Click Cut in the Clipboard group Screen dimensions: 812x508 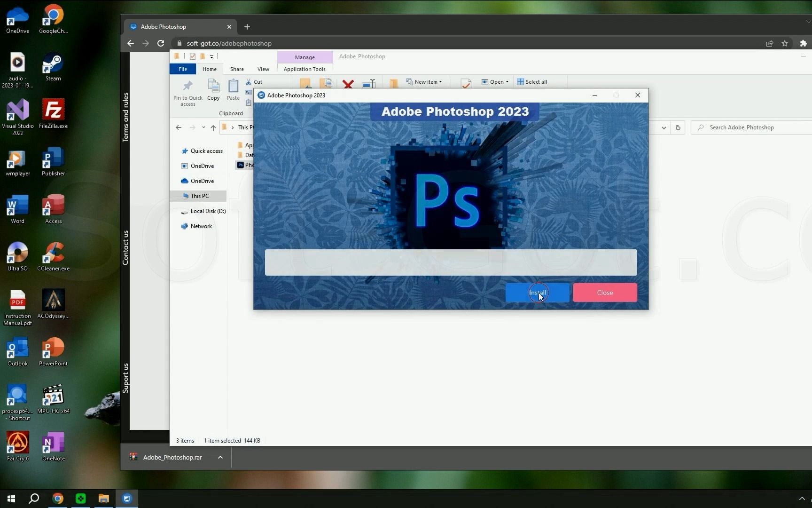(x=254, y=82)
